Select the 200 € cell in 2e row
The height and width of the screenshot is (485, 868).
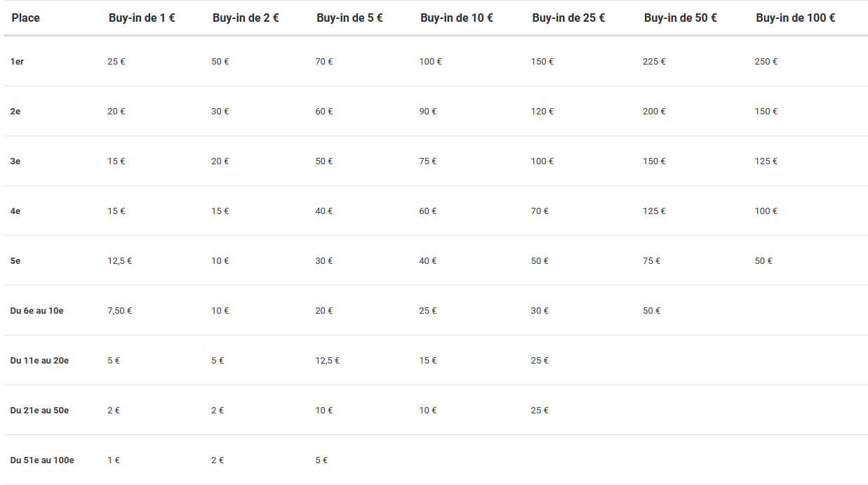(x=654, y=112)
